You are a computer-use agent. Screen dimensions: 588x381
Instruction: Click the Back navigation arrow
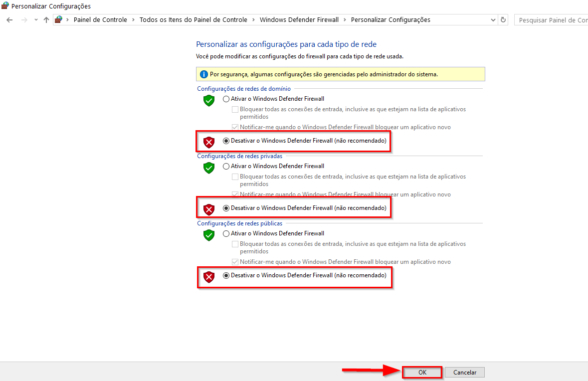pyautogui.click(x=10, y=20)
